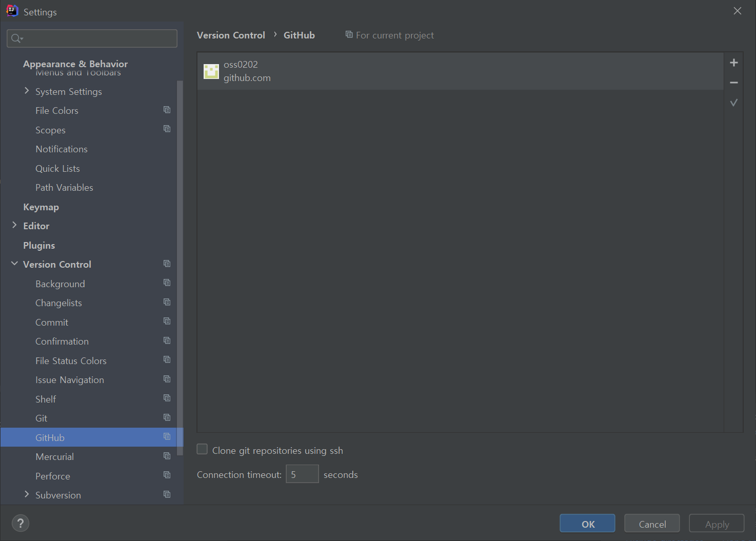Click project-level icon beside Issue Navigation
The width and height of the screenshot is (756, 541).
tap(167, 379)
